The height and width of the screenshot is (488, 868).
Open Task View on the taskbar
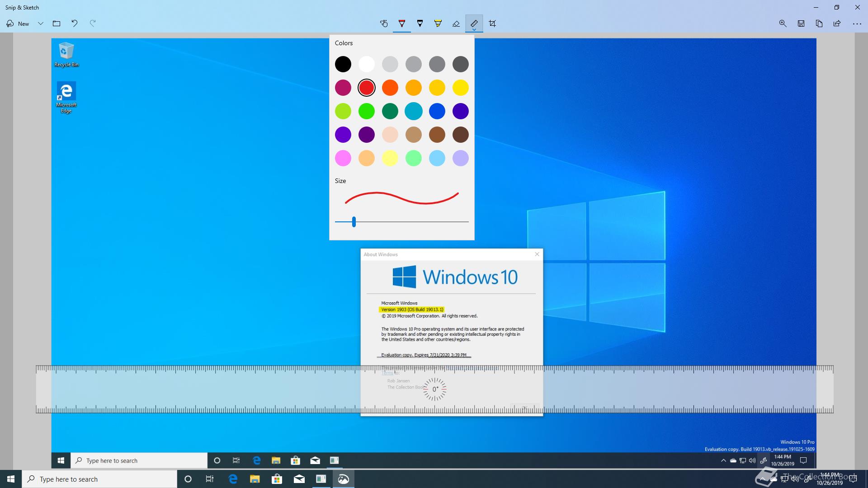210,479
